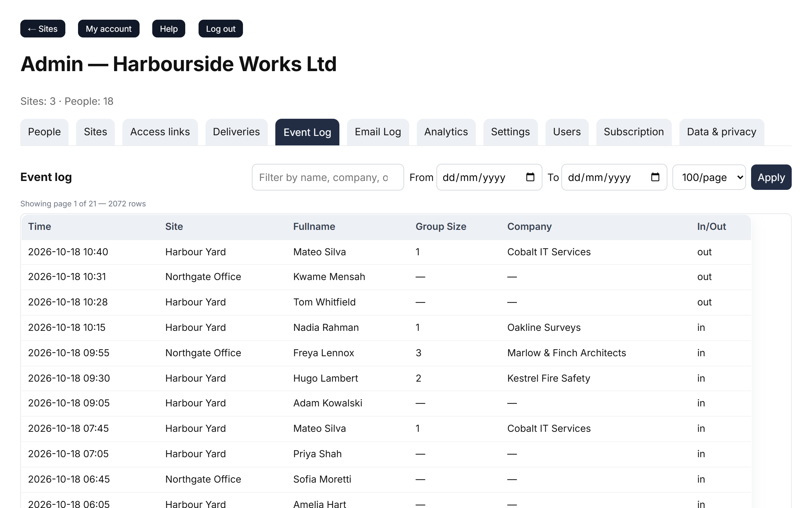
Task: Open the Email Log tab
Action: click(378, 132)
